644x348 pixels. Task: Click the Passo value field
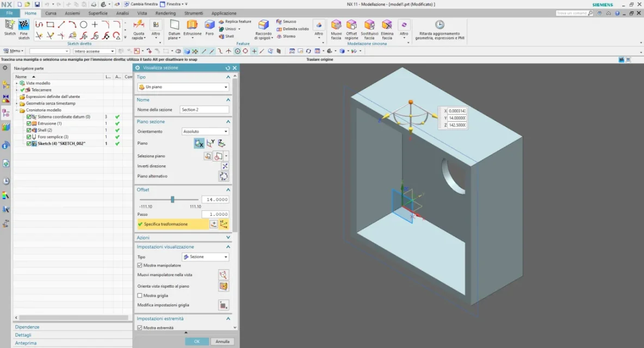pyautogui.click(x=215, y=214)
